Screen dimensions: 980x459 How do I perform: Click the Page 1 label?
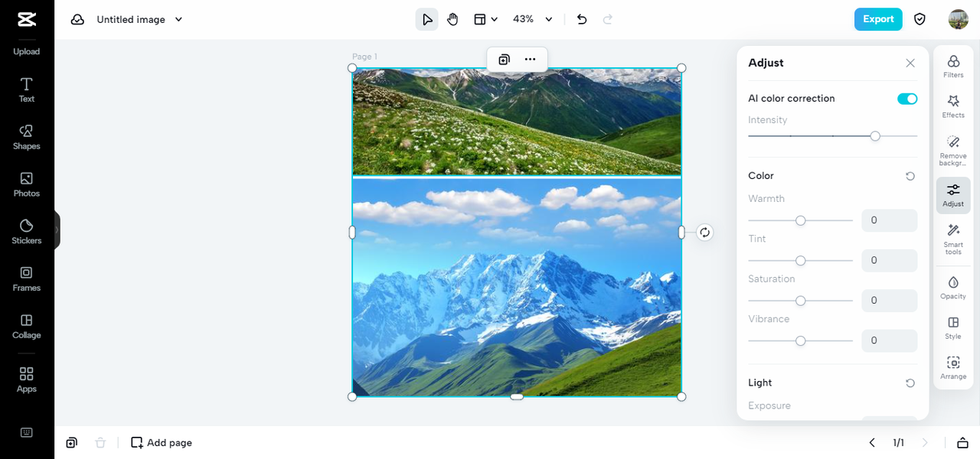tap(364, 57)
